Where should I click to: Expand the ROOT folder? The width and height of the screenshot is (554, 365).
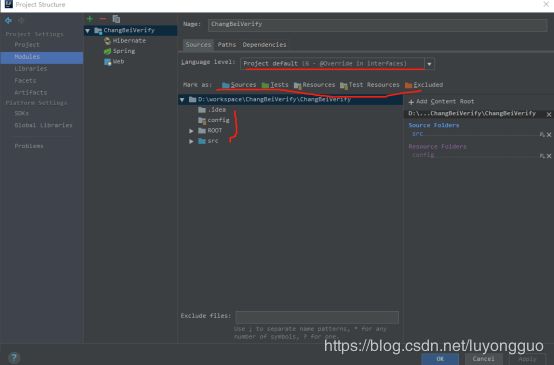pos(191,131)
